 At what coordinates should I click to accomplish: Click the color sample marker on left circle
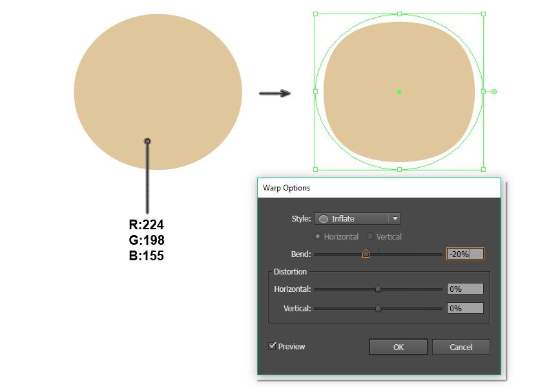(x=147, y=141)
